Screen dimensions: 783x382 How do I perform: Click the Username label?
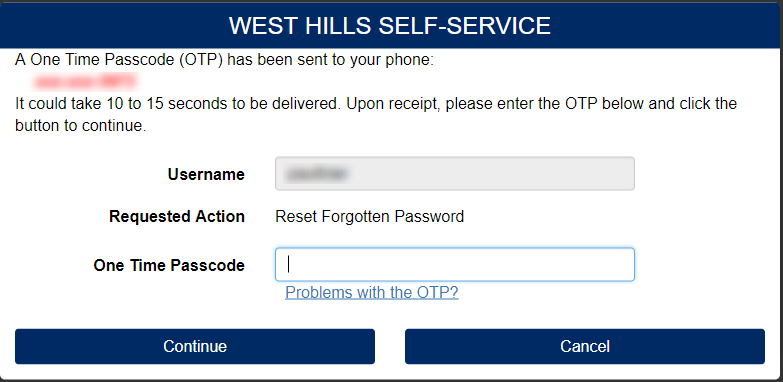point(206,174)
